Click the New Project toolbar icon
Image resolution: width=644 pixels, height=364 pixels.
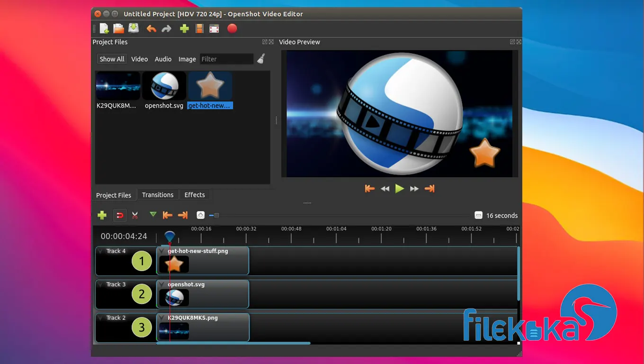pyautogui.click(x=104, y=28)
